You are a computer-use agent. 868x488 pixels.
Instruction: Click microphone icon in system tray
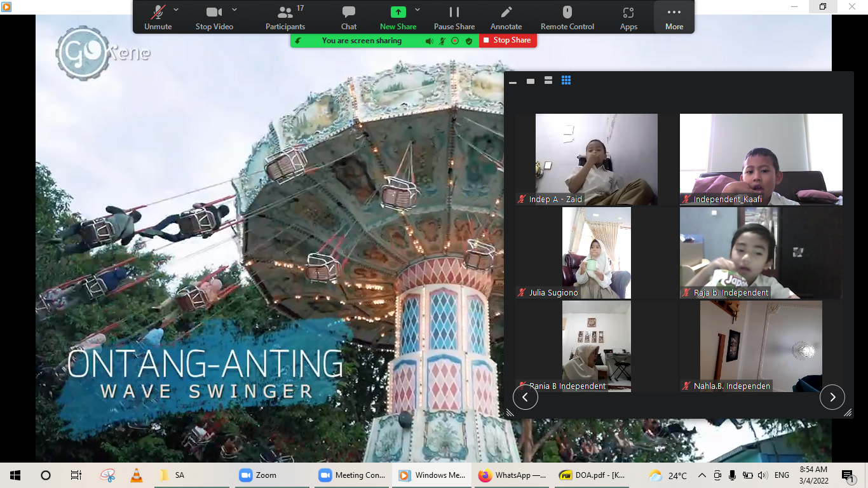(x=733, y=475)
